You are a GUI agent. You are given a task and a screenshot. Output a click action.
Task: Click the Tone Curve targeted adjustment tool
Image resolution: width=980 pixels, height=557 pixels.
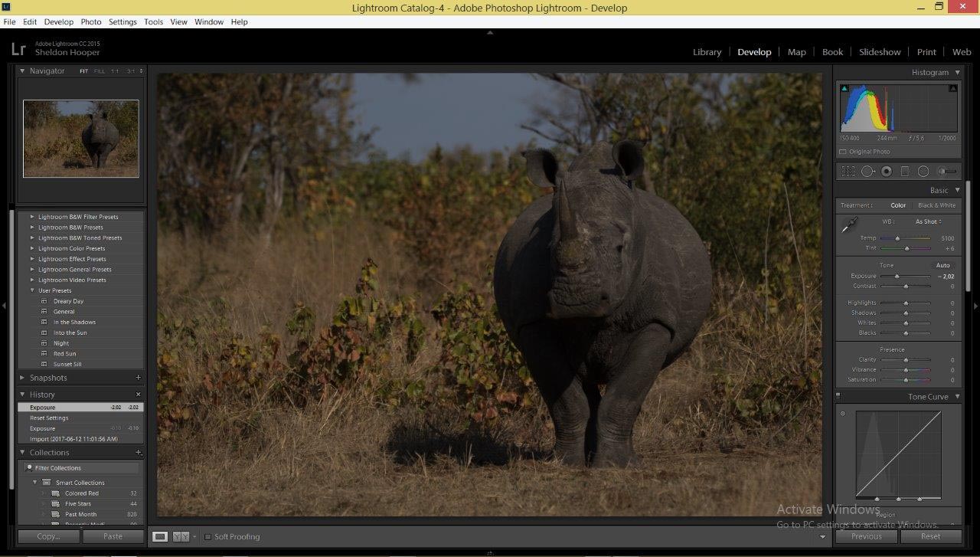843,414
